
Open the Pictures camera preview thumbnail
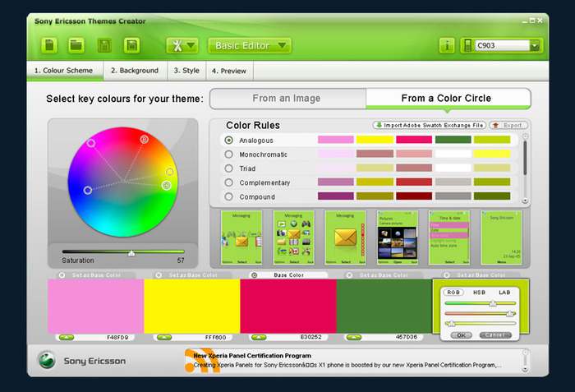(398, 238)
